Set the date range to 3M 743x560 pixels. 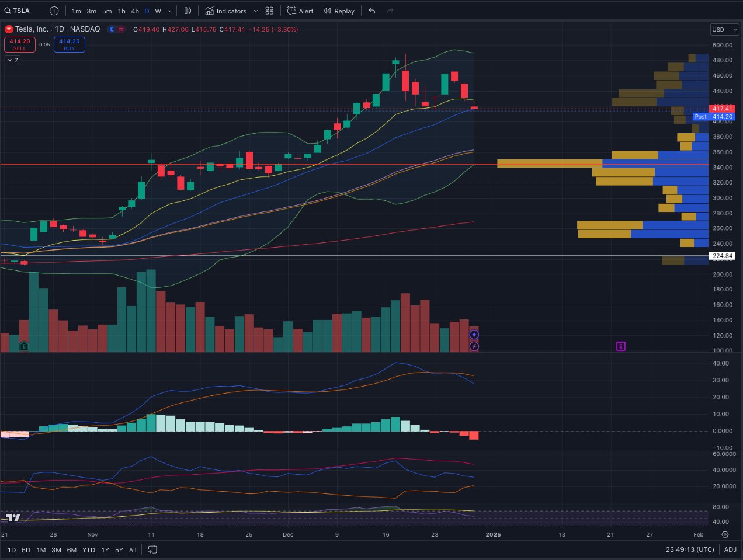[x=57, y=550]
